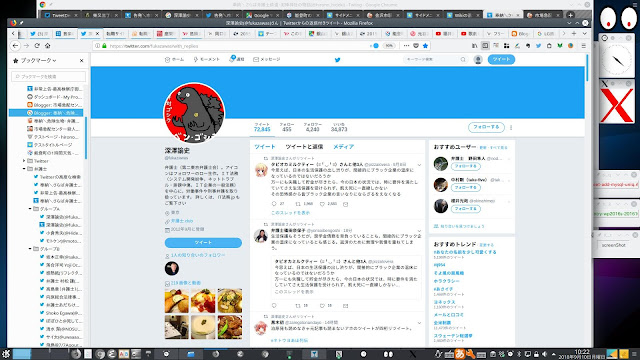640x360 pixels.
Task: Open the このスレッドを表示 link under first tweet
Action: 290,213
